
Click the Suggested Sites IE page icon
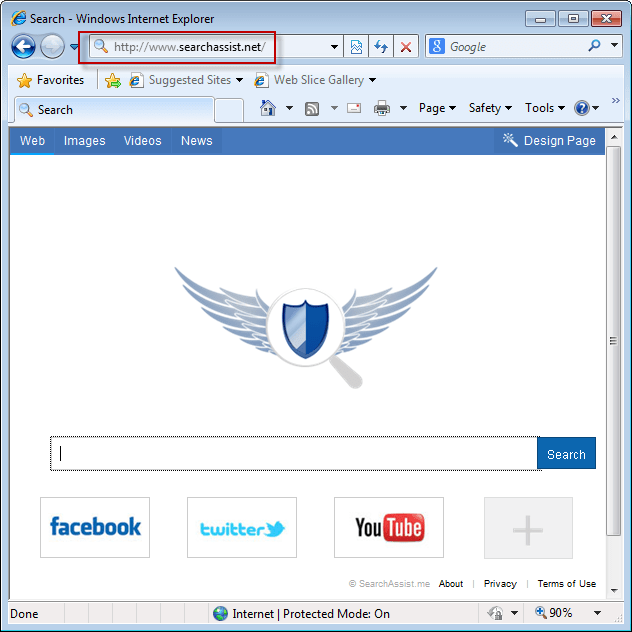tap(137, 80)
